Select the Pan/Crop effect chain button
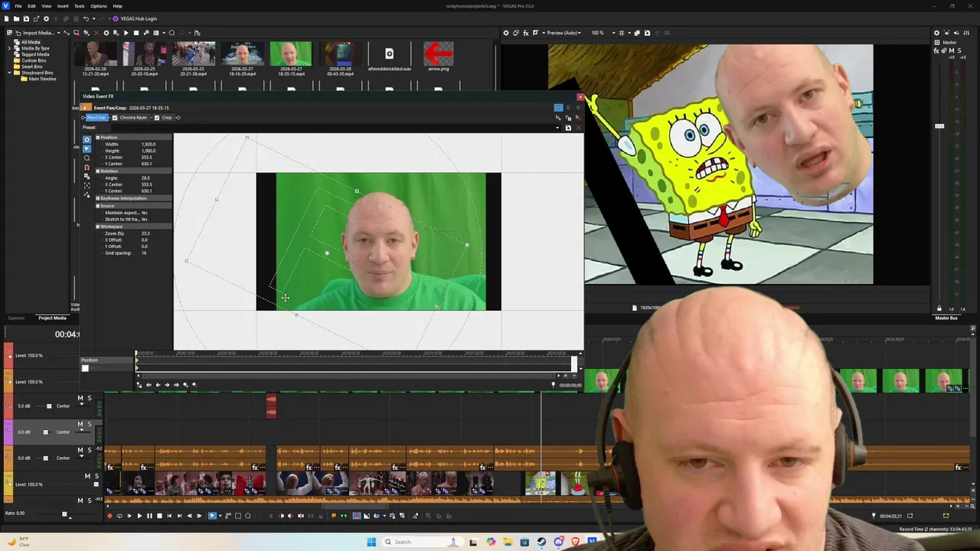This screenshot has width=980, height=551. (96, 118)
